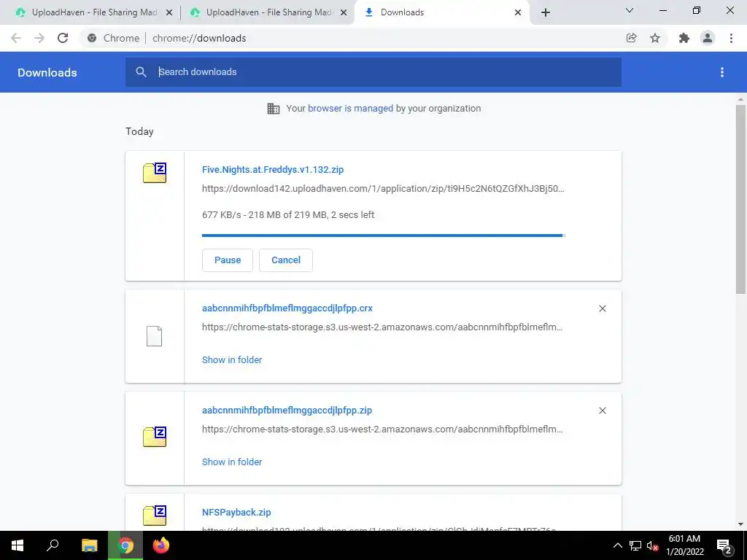Click the scrollbar down arrow
Image resolution: width=747 pixels, height=560 pixels.
740,524
